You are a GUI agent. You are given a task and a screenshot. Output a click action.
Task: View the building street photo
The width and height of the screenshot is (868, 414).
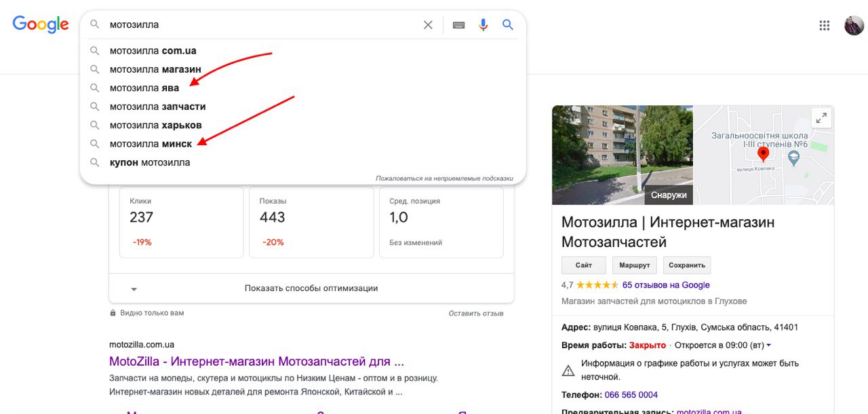(623, 155)
